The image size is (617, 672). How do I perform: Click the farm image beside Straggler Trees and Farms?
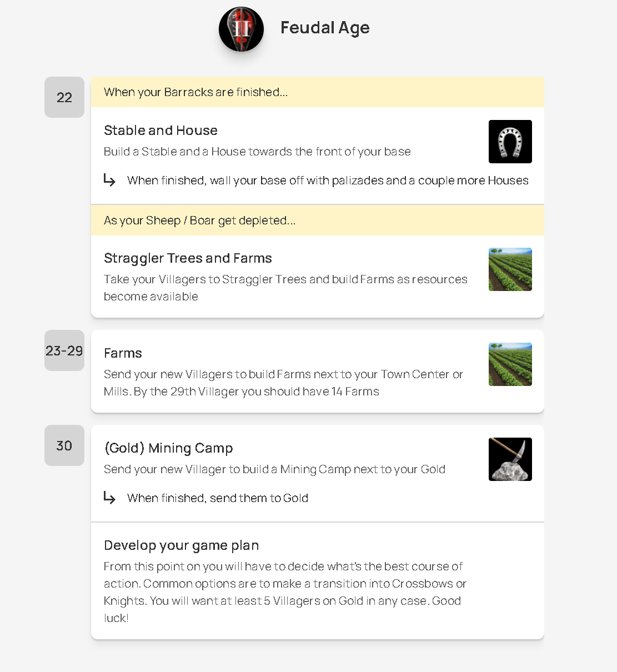pyautogui.click(x=510, y=269)
